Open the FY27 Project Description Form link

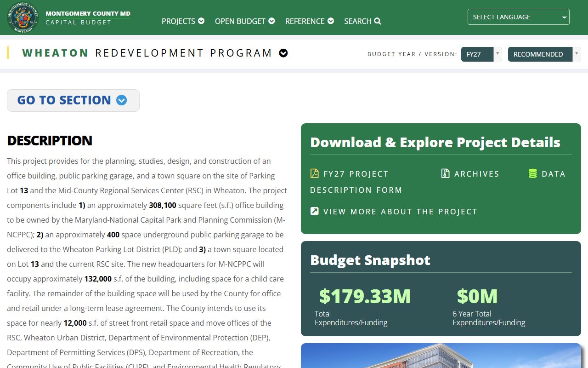click(x=356, y=182)
